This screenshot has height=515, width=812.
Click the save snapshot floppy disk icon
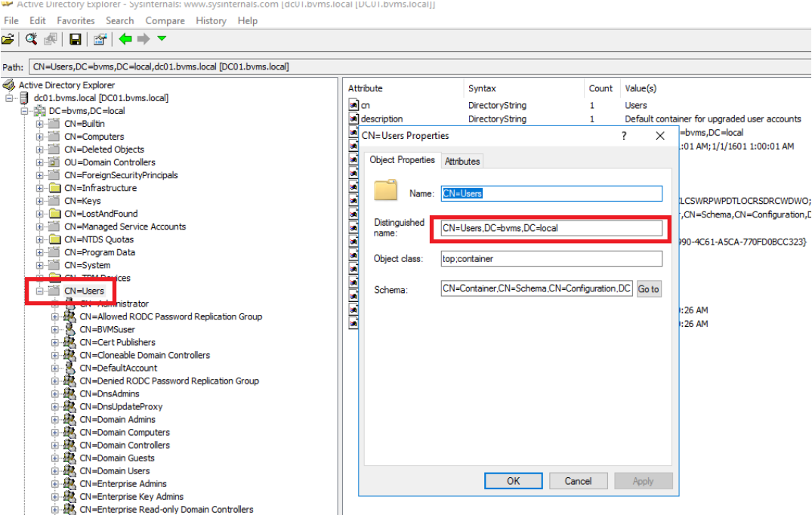[x=76, y=39]
